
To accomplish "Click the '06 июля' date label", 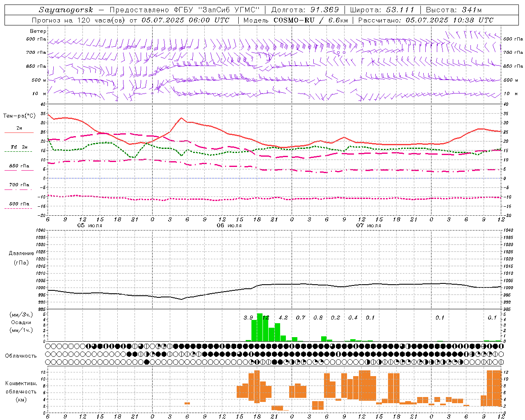I will pos(229,226).
